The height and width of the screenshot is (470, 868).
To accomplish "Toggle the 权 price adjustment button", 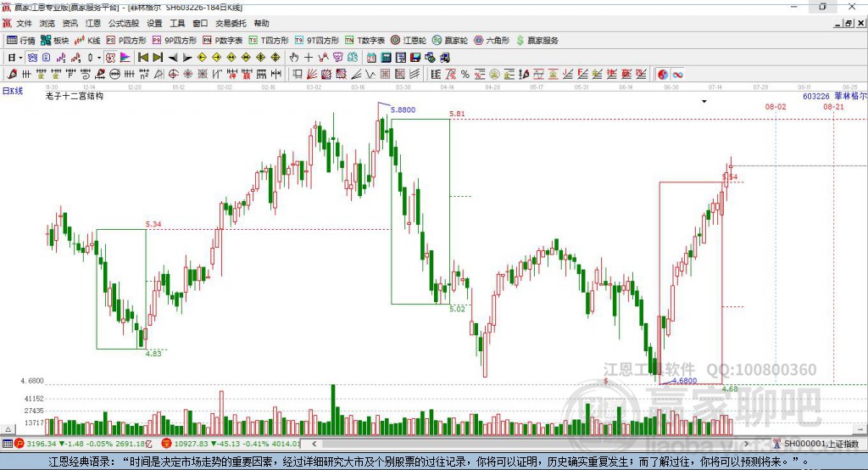I will tap(111, 58).
